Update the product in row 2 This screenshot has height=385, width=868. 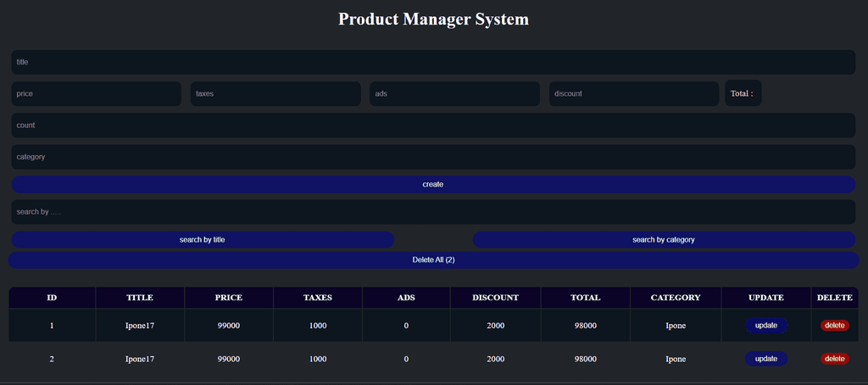pyautogui.click(x=766, y=359)
